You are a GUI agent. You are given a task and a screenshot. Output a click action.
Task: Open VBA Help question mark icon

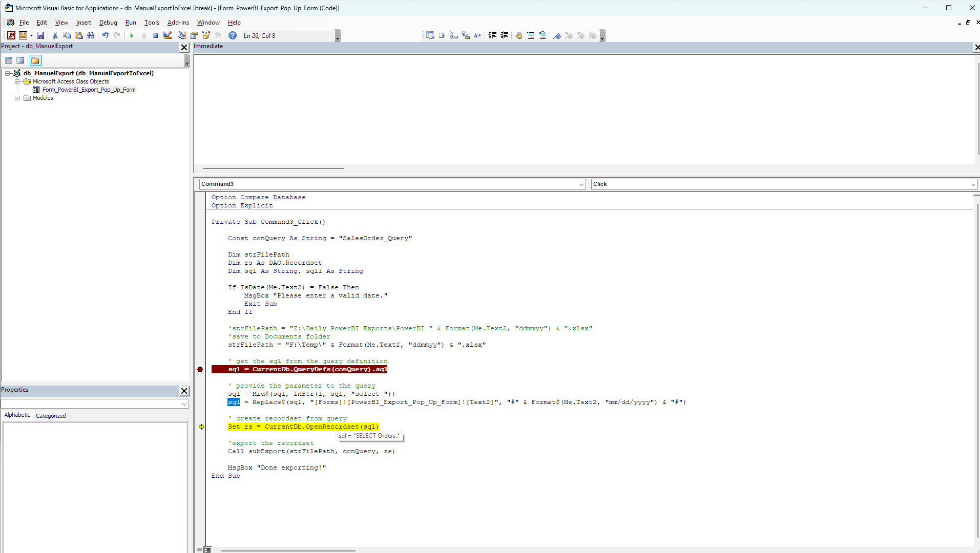(233, 35)
